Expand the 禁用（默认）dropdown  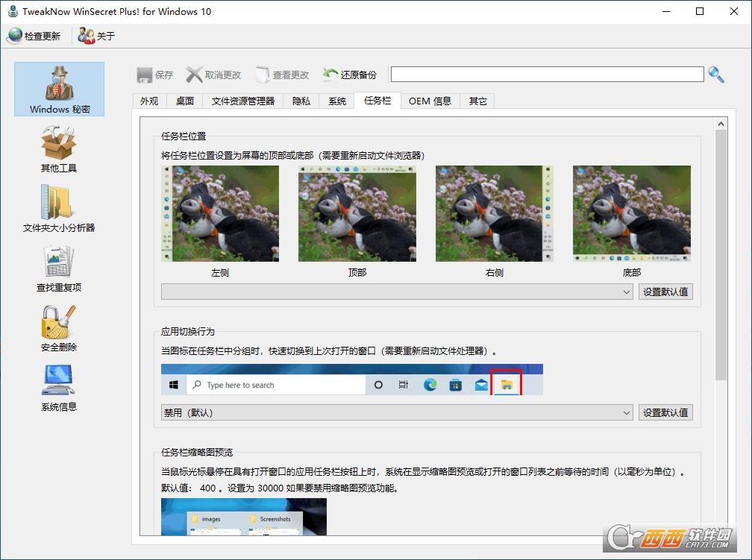397,412
